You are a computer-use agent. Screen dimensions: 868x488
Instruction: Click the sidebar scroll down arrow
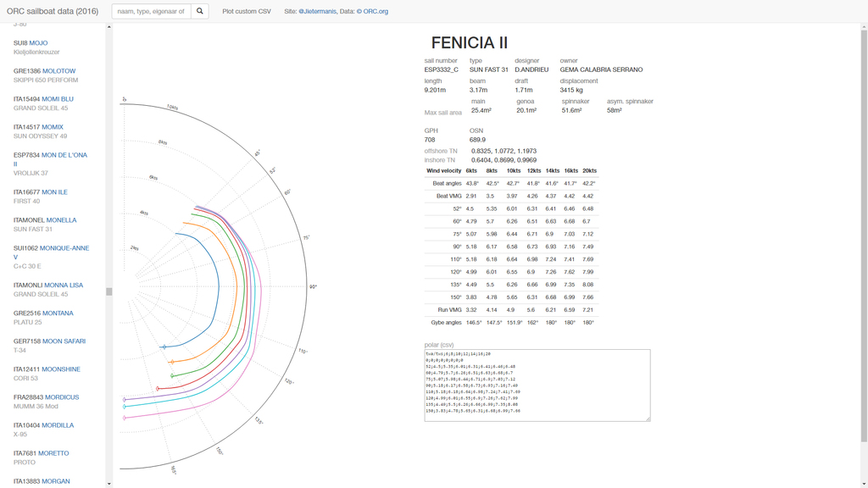click(109, 484)
